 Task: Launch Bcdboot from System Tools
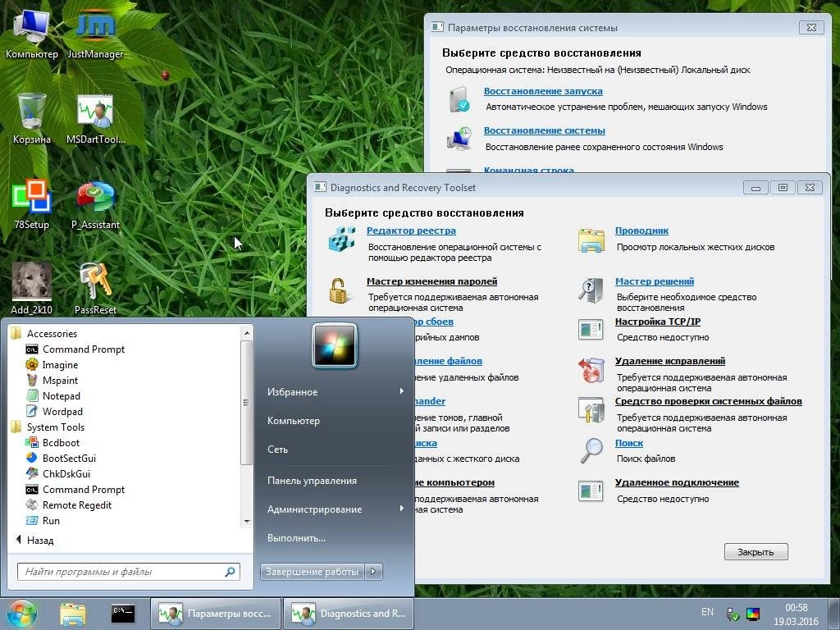click(x=61, y=443)
